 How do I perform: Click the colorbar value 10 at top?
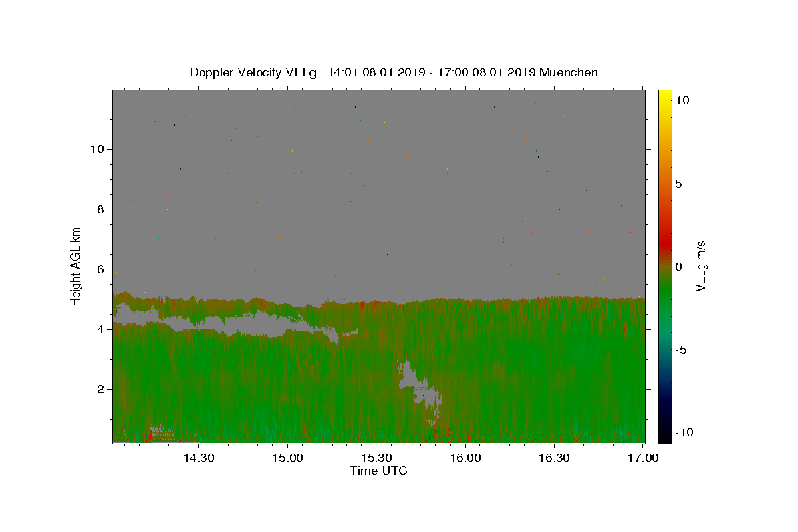click(682, 100)
